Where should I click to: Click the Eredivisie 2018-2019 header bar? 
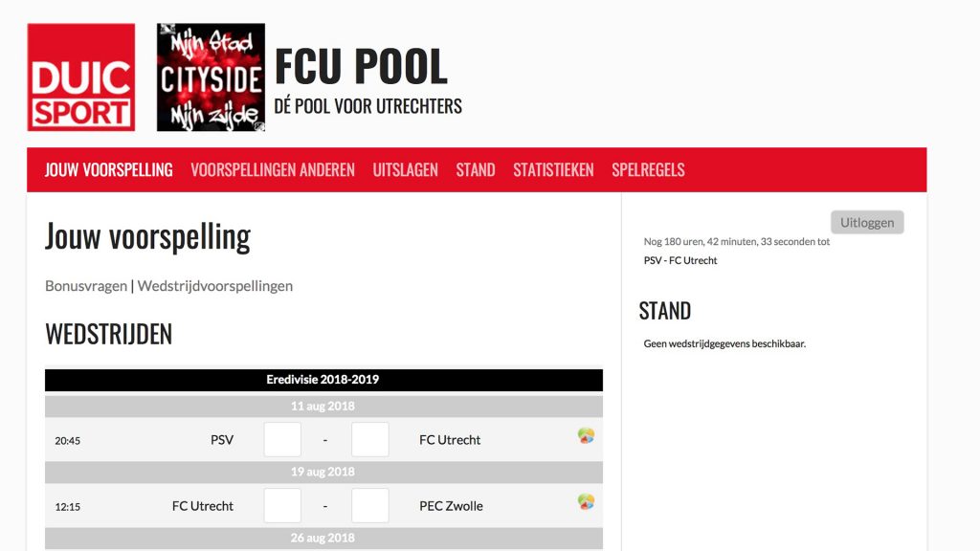pyautogui.click(x=323, y=380)
